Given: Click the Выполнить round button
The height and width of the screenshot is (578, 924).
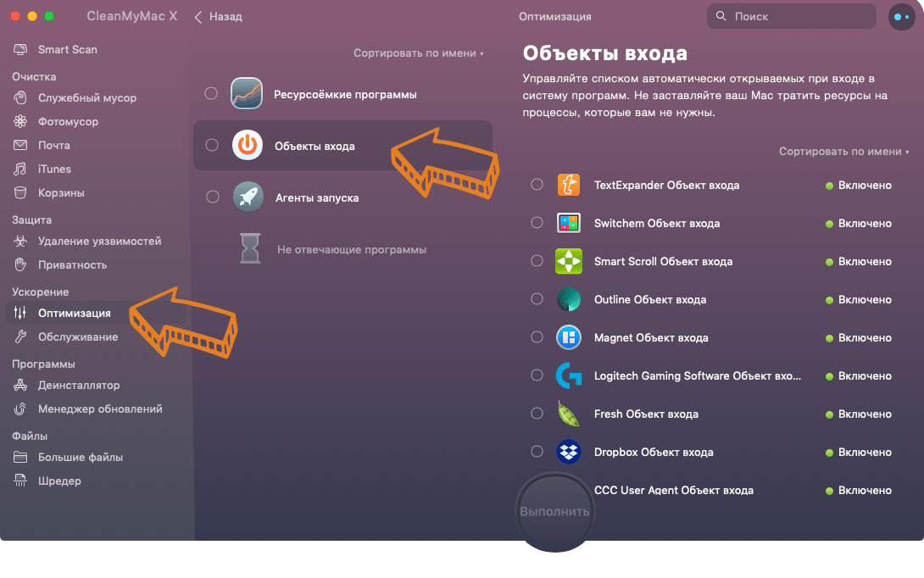Looking at the screenshot, I should [x=554, y=511].
